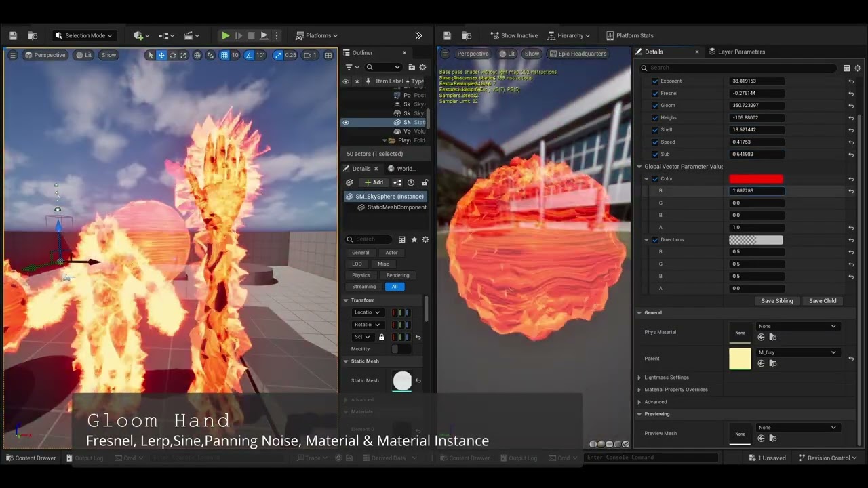868x488 pixels.
Task: Open the Hierarchy dropdown menu
Action: (x=569, y=35)
